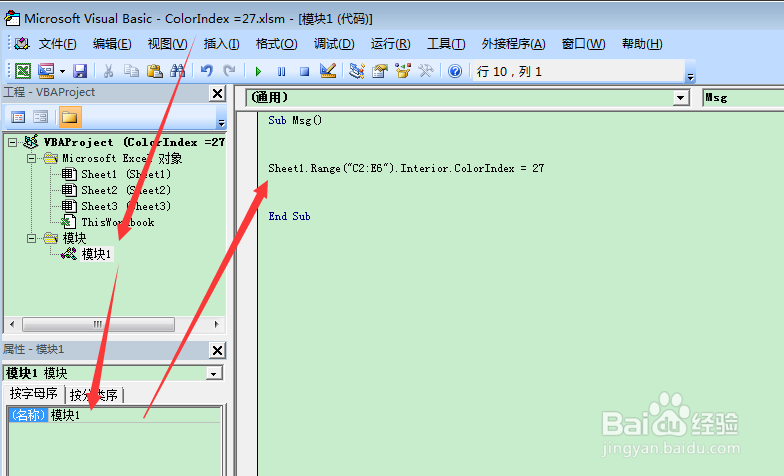This screenshot has height=476, width=784.
Task: Click the ColorIndex = 27 code line
Action: [406, 168]
